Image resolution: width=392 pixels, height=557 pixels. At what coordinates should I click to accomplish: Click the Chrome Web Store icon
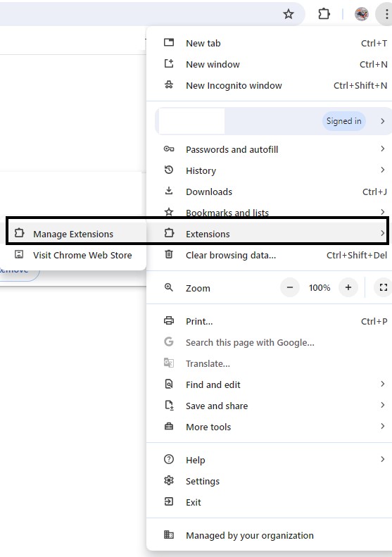(19, 254)
